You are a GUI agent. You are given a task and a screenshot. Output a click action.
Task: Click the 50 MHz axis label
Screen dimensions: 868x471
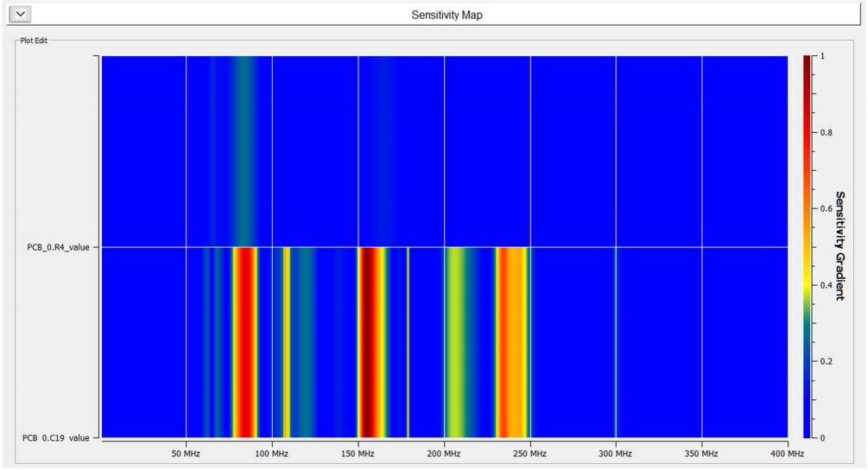(x=186, y=453)
